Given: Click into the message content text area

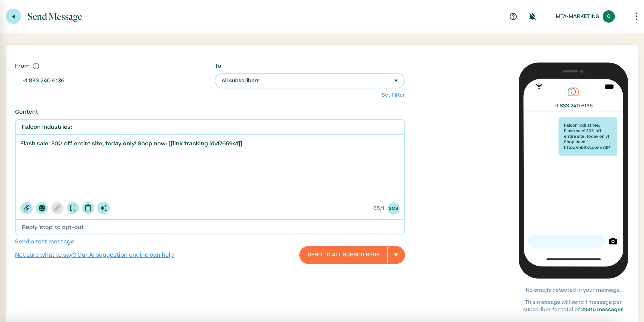Looking at the screenshot, I should pyautogui.click(x=210, y=170).
